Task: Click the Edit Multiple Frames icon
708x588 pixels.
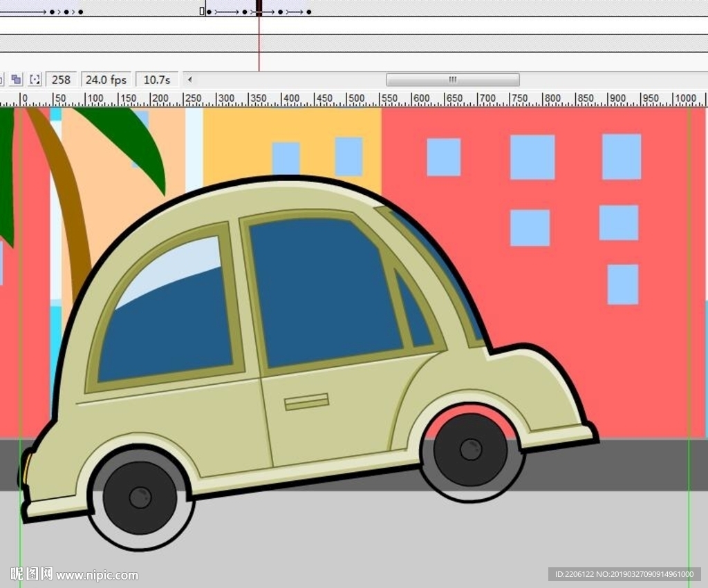Action: click(17, 80)
